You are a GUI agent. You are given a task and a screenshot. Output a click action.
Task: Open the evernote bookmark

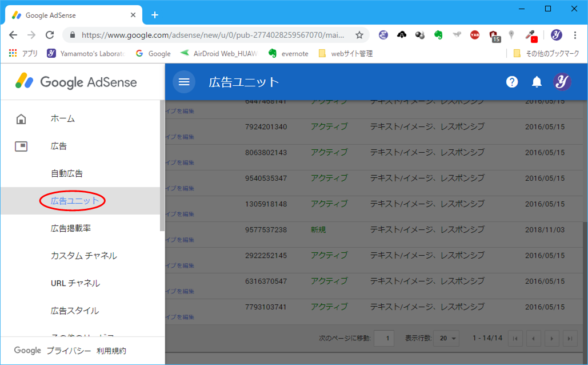coord(289,53)
